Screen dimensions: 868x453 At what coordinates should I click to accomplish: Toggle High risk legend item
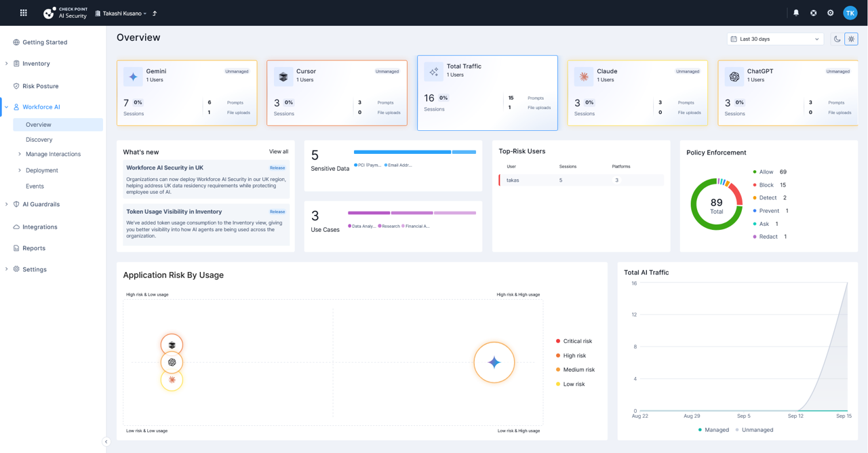[x=571, y=355]
